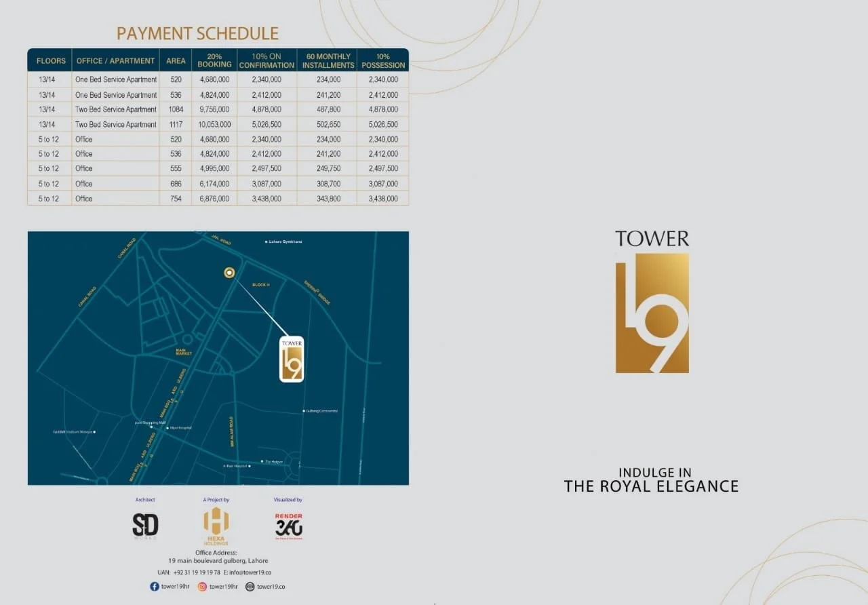Screen dimensions: 868x605
Task: Click the UAN phone number +92 31 19 19 19 78
Action: (197, 572)
